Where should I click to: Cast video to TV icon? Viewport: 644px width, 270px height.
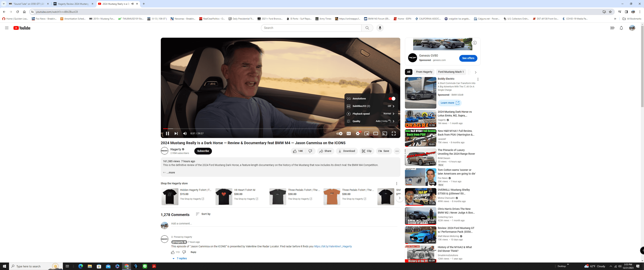[385, 133]
